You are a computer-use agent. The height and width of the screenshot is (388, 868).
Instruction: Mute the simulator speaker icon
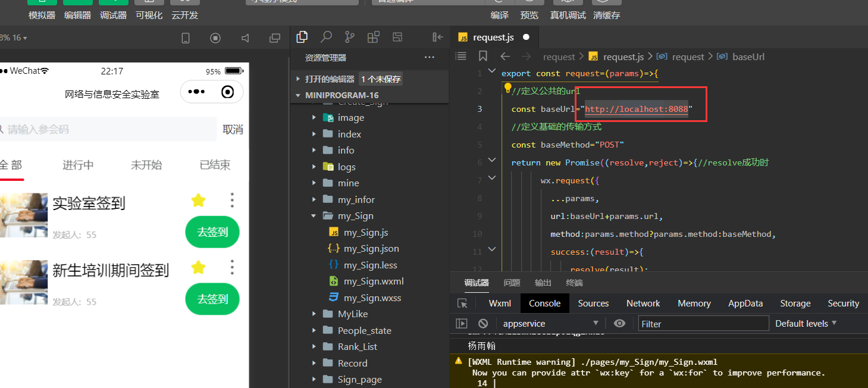[245, 37]
